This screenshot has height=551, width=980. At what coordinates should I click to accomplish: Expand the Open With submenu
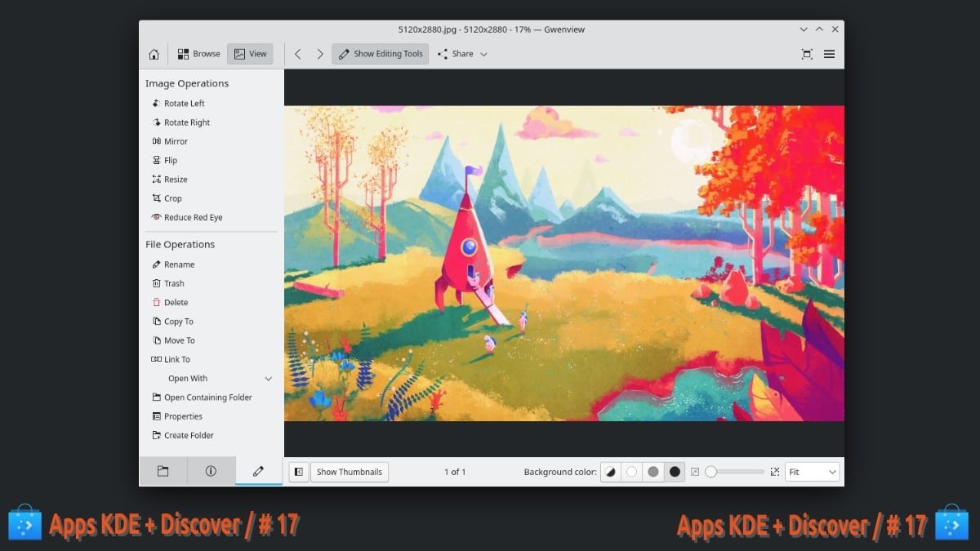point(212,379)
